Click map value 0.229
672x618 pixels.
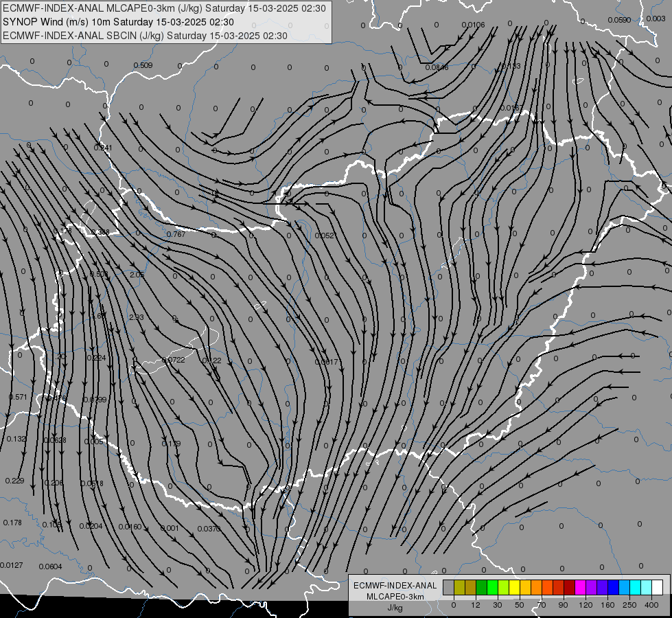pyautogui.click(x=14, y=481)
